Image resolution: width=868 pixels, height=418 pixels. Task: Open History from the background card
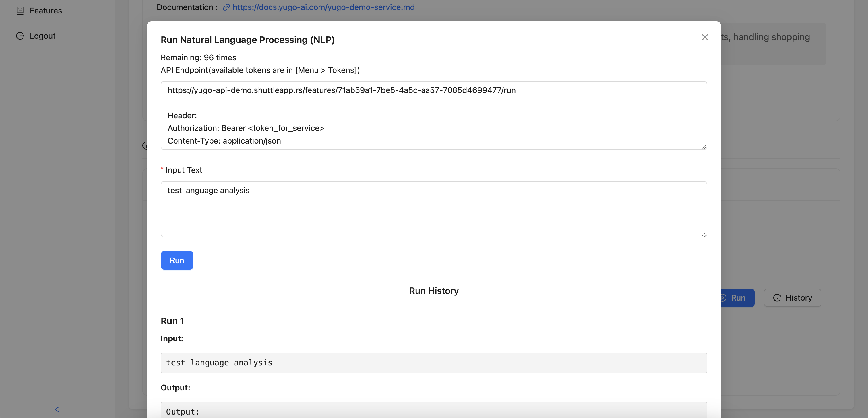tap(798, 298)
